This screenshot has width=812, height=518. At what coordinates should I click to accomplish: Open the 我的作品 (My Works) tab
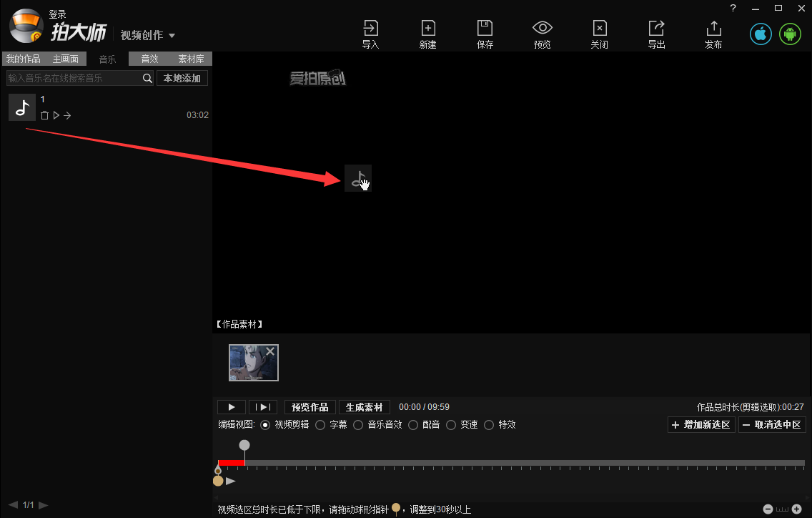[x=23, y=59]
